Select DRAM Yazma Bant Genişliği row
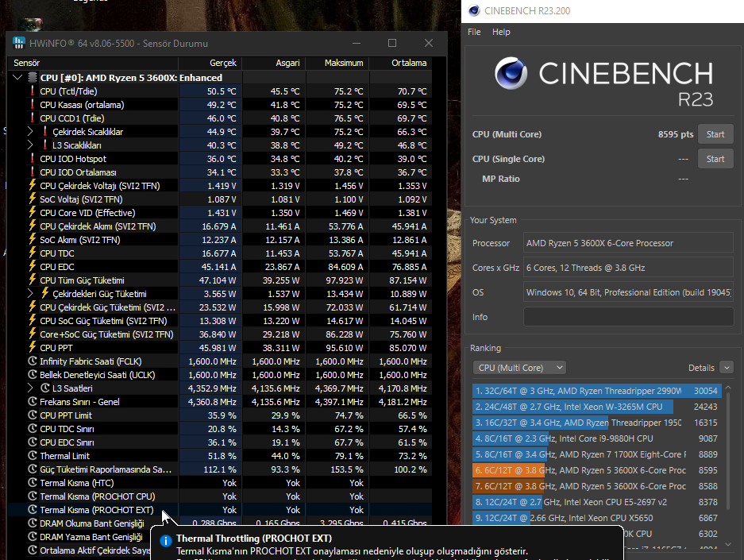The height and width of the screenshot is (560, 744). tap(79, 537)
